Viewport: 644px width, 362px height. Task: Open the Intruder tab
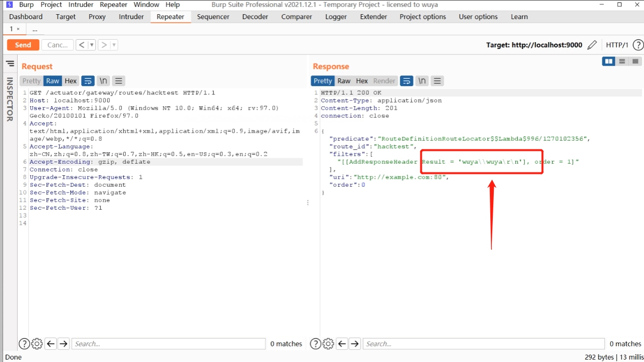131,17
